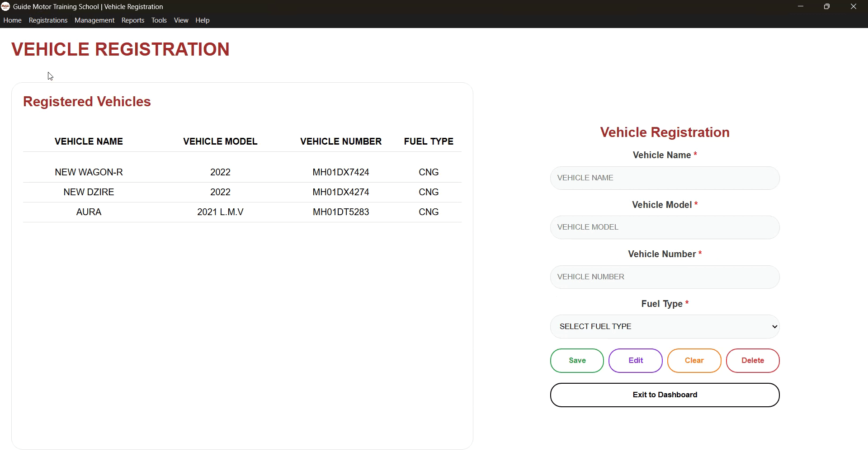Click inside the Vehicle Name input field
The image size is (868, 461).
coord(665,178)
